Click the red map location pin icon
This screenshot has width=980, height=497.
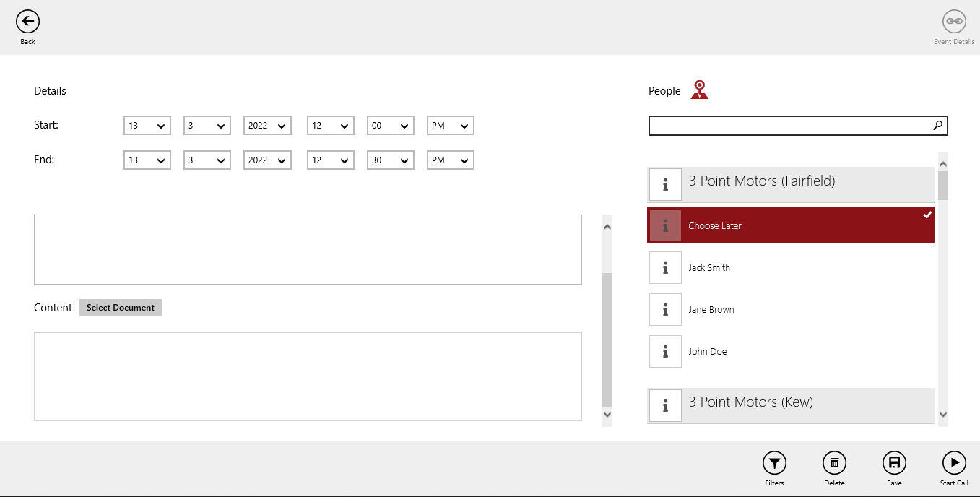click(699, 90)
